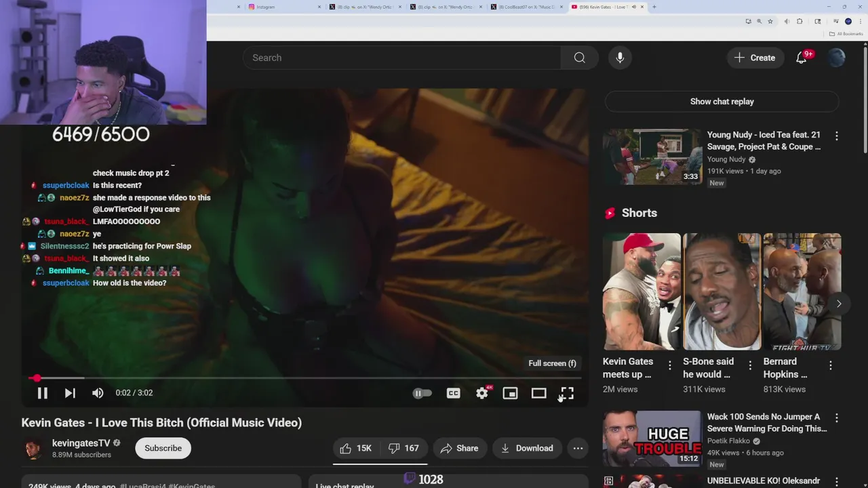Open options for Kevin Gates short

669,365
